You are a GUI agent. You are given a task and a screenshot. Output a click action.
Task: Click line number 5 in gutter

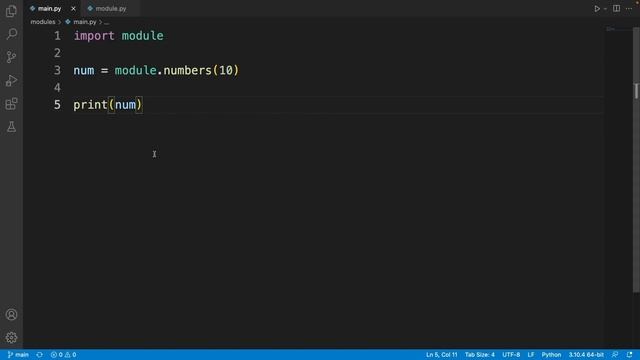(57, 105)
